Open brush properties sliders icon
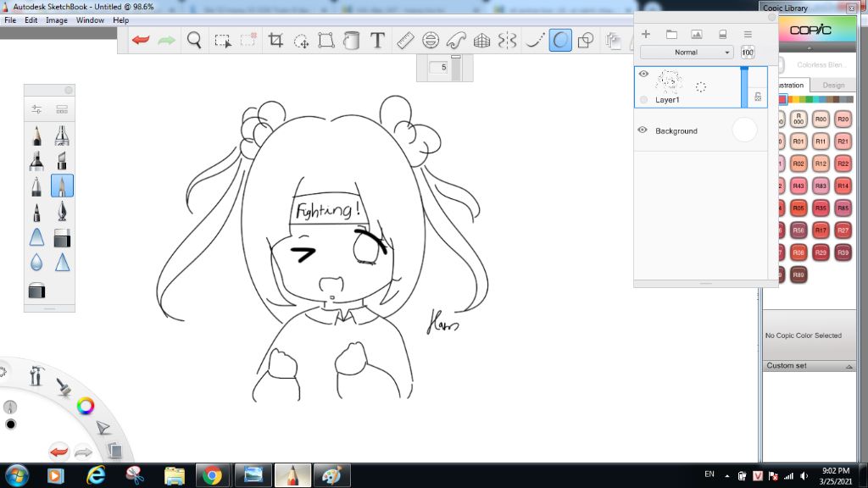 [x=36, y=109]
